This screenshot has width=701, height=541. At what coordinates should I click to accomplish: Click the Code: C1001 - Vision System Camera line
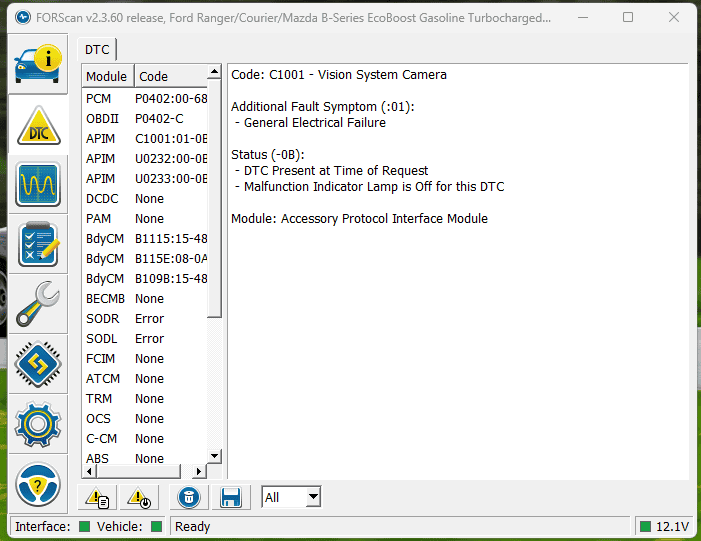point(338,75)
